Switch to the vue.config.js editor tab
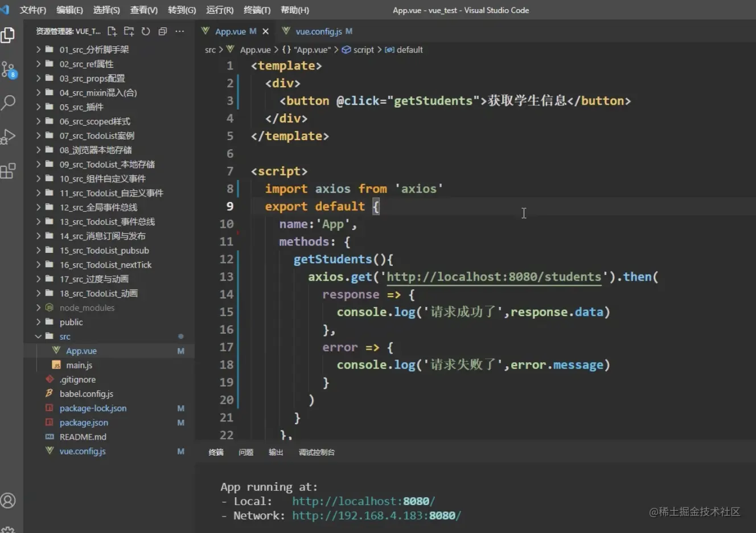756x533 pixels. pos(318,31)
